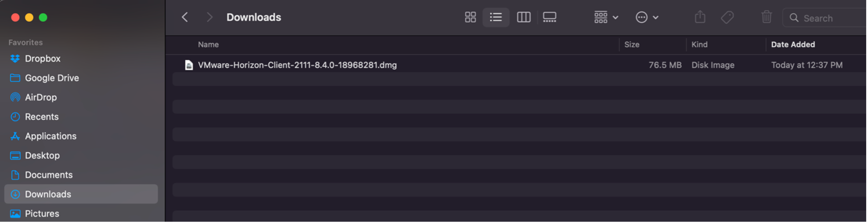Open the Group By dropdown
Viewport: 868px width, 223px height.
coord(606,18)
